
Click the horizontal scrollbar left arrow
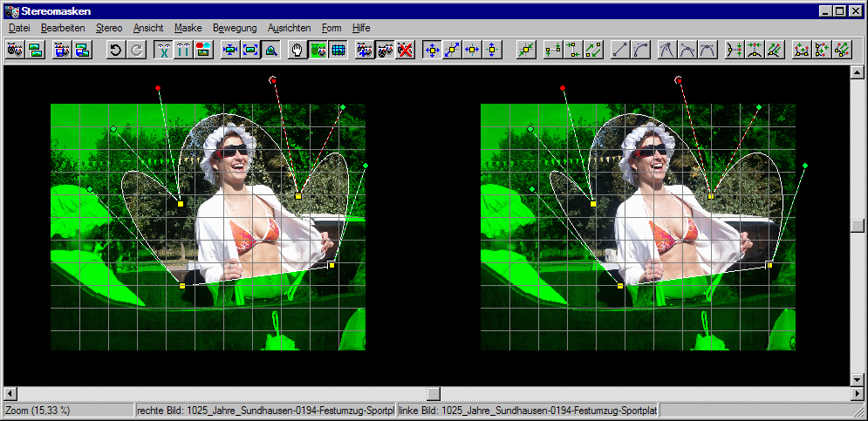pos(10,393)
